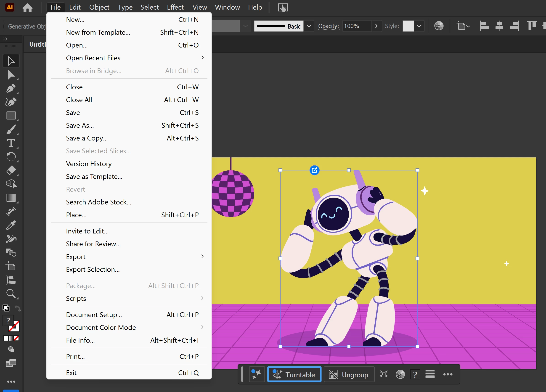The image size is (546, 392).
Task: Activate the Zoom tool
Action: click(x=11, y=294)
